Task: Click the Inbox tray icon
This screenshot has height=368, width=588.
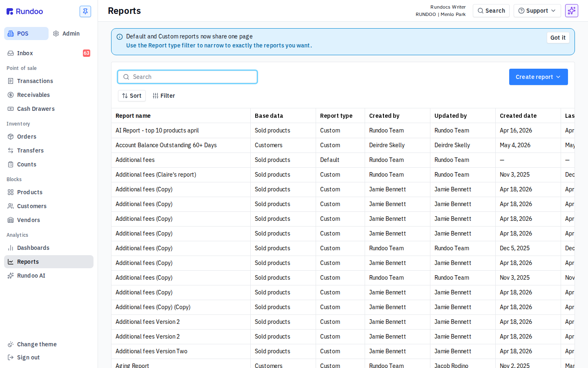Action: (11, 53)
